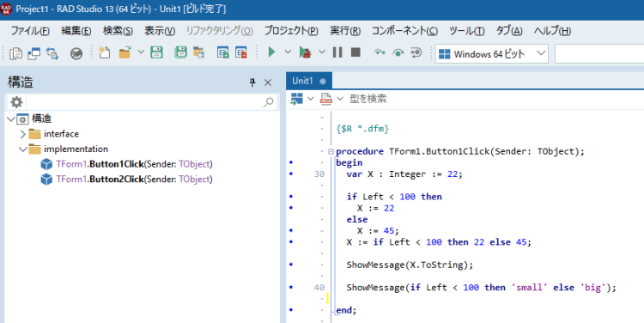The width and height of the screenshot is (644, 323).
Task: Save the current file with the Save icon
Action: tap(156, 52)
